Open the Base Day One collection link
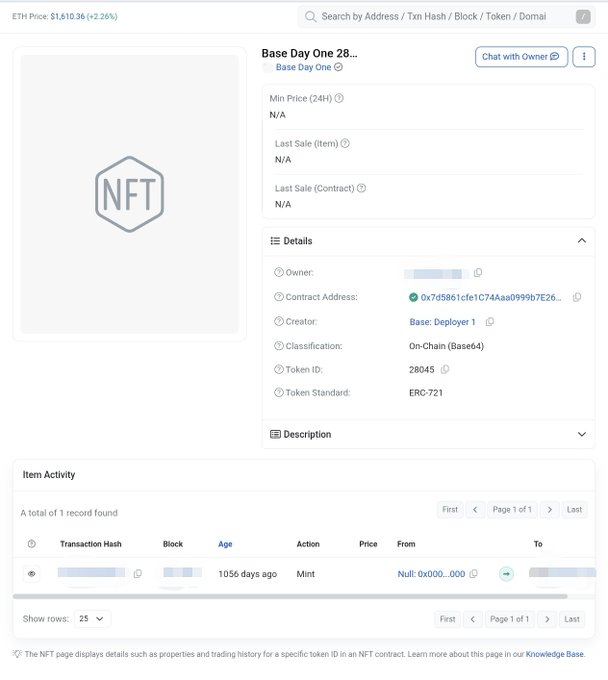608x680 pixels. 303,67
